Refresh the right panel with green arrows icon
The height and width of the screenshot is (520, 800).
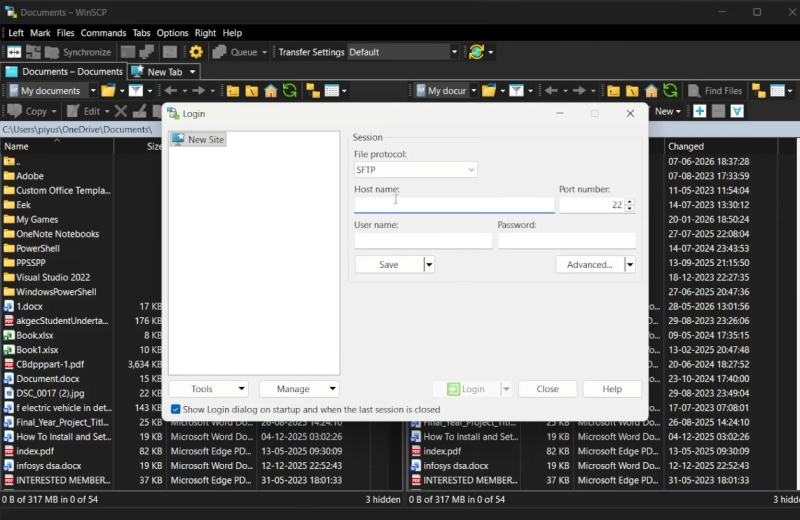tap(670, 91)
